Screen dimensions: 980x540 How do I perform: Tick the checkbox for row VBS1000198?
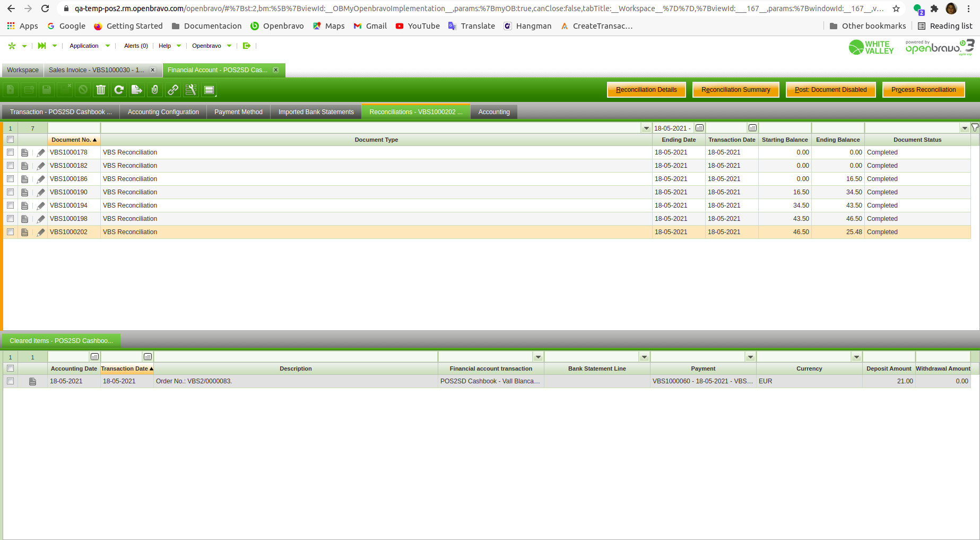click(10, 219)
